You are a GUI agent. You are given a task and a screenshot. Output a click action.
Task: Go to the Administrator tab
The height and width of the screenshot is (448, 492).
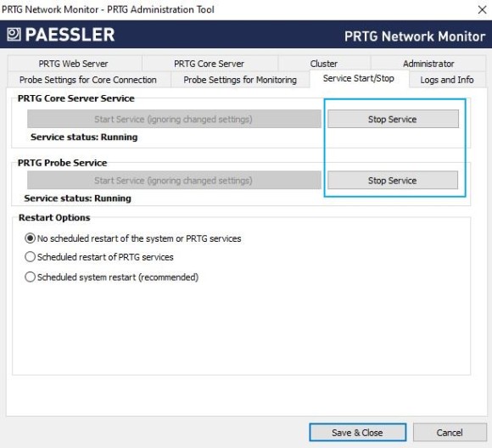tap(428, 64)
